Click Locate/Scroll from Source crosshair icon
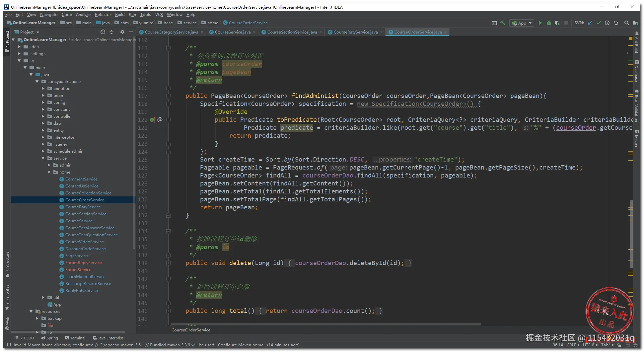 (x=103, y=32)
